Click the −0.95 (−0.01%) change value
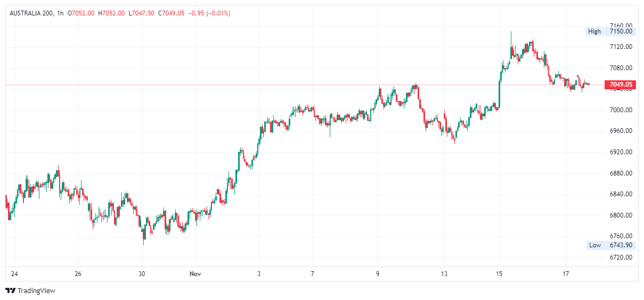 [x=209, y=13]
